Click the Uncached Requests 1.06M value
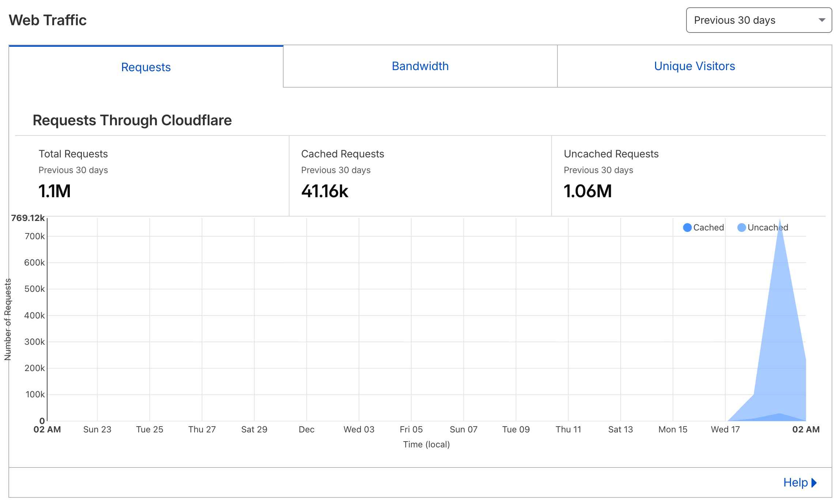 tap(587, 191)
